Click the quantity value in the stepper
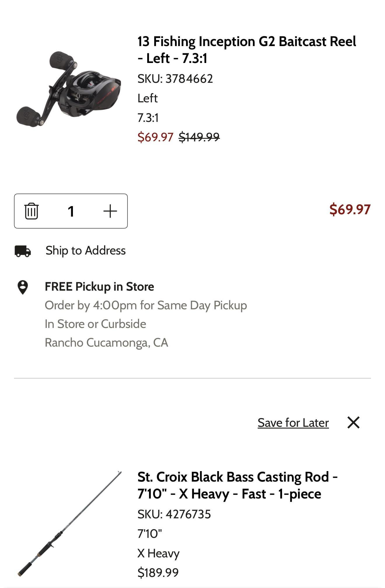 [71, 211]
